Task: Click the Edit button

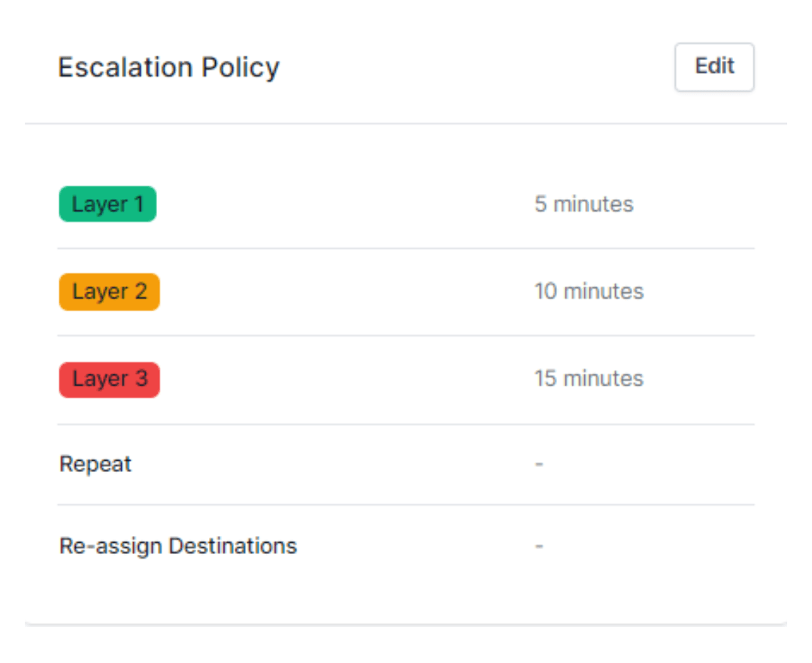Action: (x=714, y=67)
